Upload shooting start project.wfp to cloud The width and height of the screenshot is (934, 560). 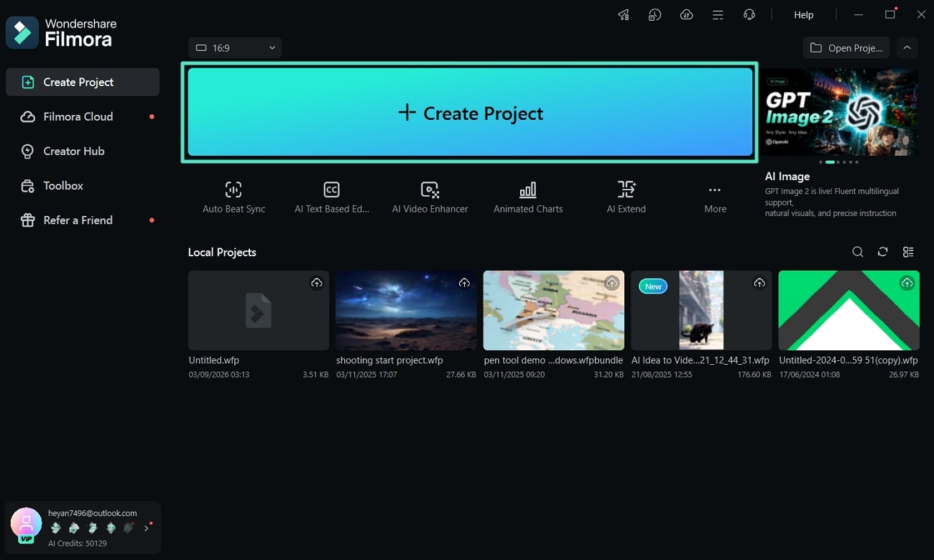[464, 283]
